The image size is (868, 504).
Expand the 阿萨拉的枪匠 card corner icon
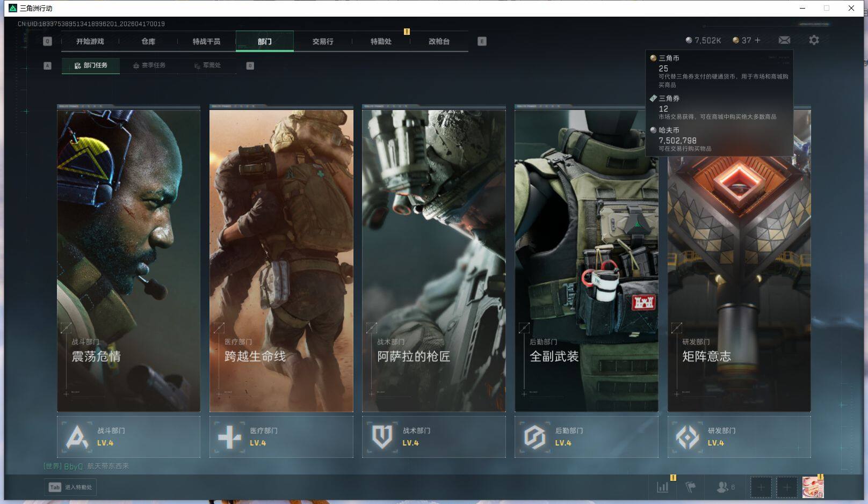point(371,327)
